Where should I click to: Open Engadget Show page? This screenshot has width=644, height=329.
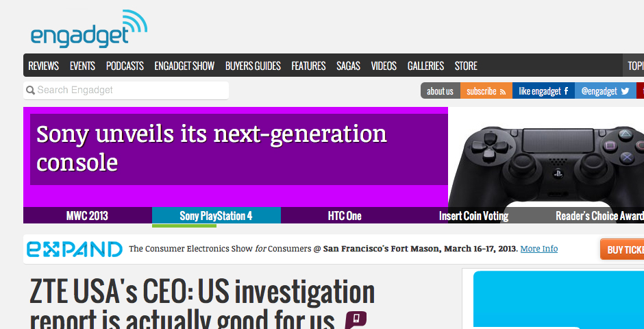(184, 66)
